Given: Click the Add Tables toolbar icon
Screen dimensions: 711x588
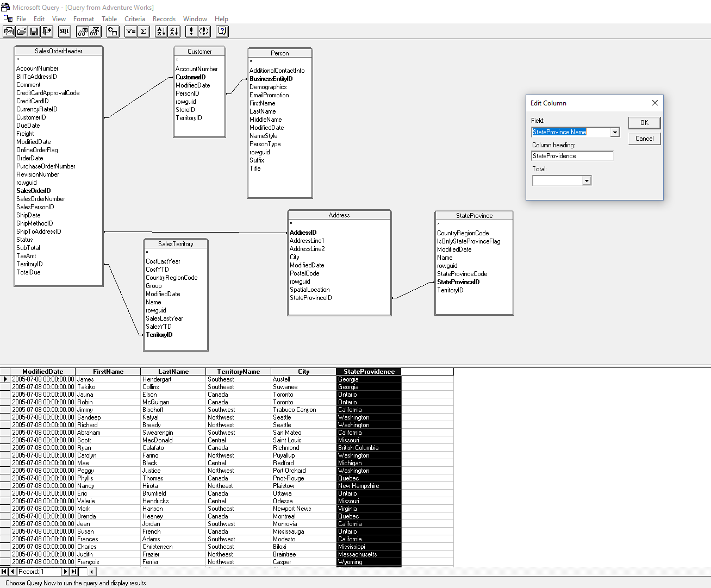Looking at the screenshot, I should [113, 32].
